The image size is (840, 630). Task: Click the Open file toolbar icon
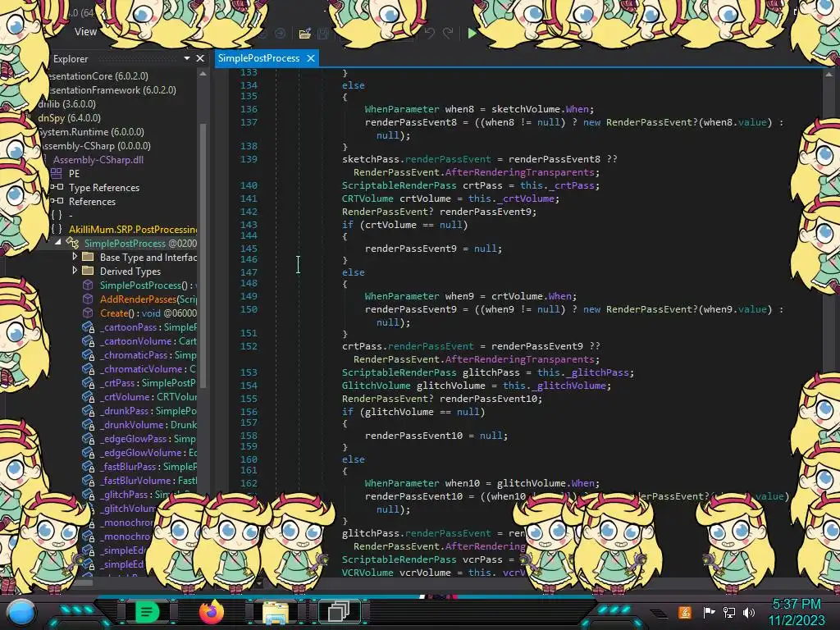point(305,34)
